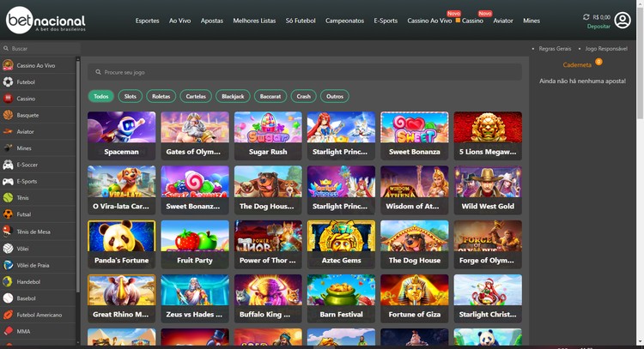Select Futebol soccer ball icon in sidebar
This screenshot has width=644, height=349.
[x=8, y=82]
